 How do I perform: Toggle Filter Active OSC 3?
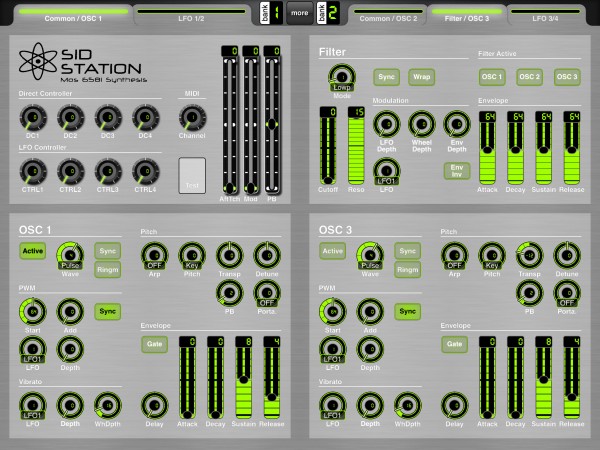(x=567, y=77)
